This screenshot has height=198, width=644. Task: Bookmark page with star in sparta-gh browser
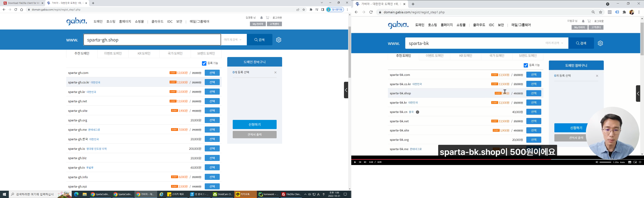pos(304,10)
